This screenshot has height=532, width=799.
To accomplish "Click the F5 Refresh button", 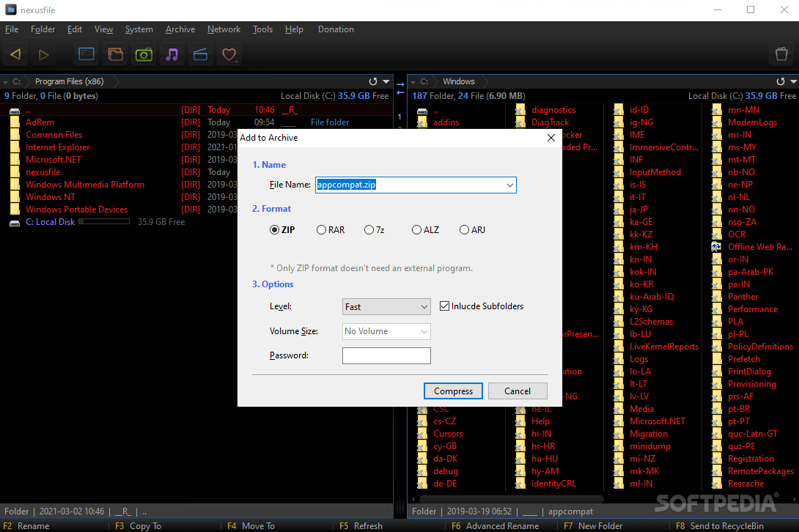I will tap(361, 526).
